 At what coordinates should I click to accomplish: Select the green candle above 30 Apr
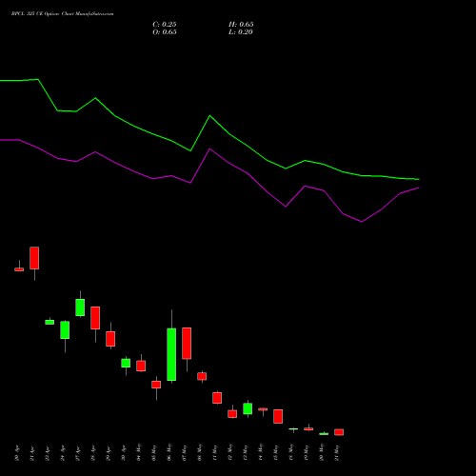click(x=126, y=363)
